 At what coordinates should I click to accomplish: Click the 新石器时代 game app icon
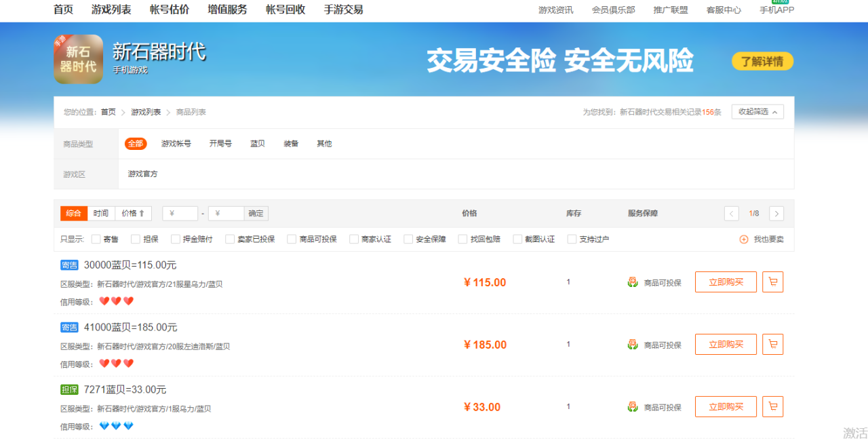click(x=78, y=59)
